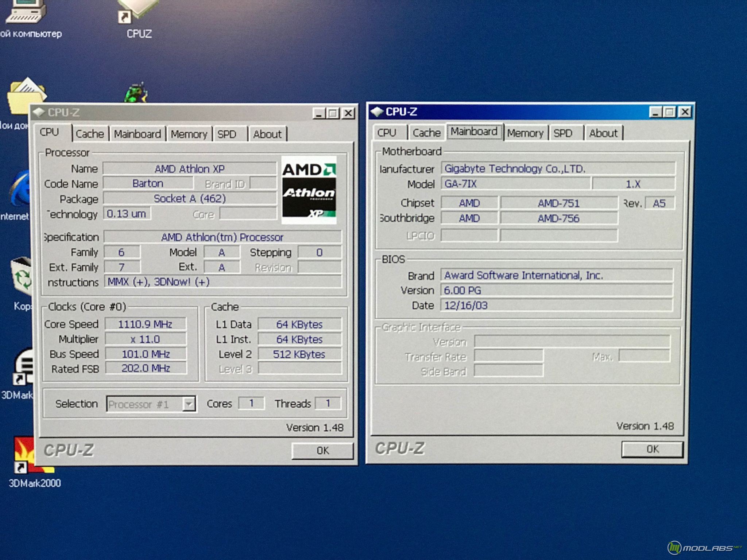Click the Southbridge value 'AMD-756'
This screenshot has width=747, height=560.
pos(559,218)
